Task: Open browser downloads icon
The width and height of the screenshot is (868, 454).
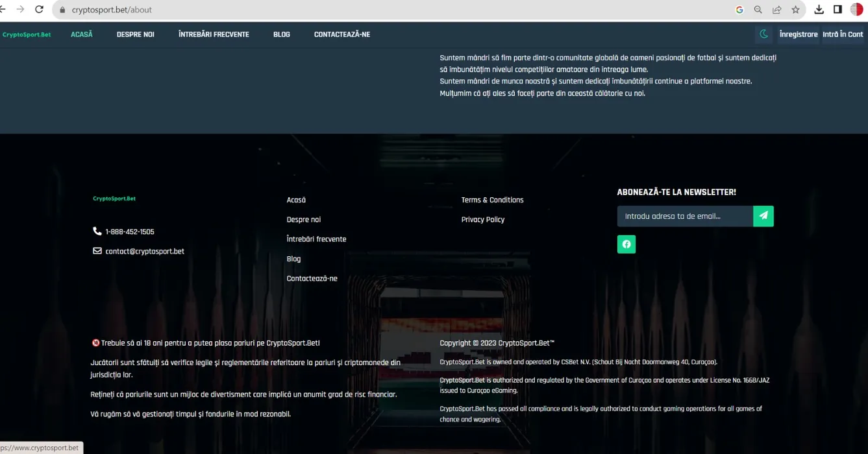Action: pos(819,10)
